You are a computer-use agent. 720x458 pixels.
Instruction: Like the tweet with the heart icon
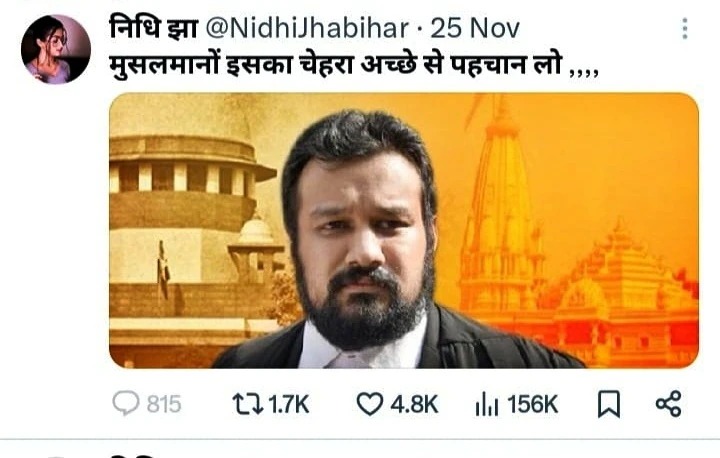click(x=370, y=404)
